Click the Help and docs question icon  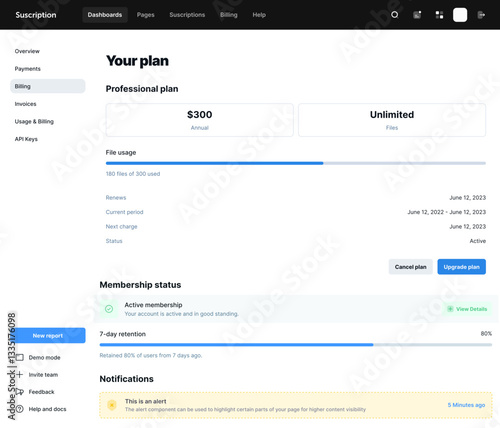(x=20, y=409)
